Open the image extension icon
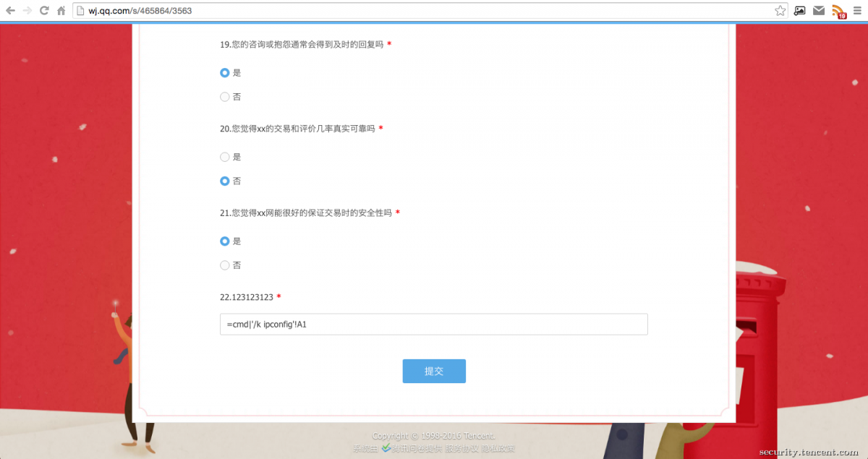Viewport: 868px width, 459px height. click(x=799, y=11)
